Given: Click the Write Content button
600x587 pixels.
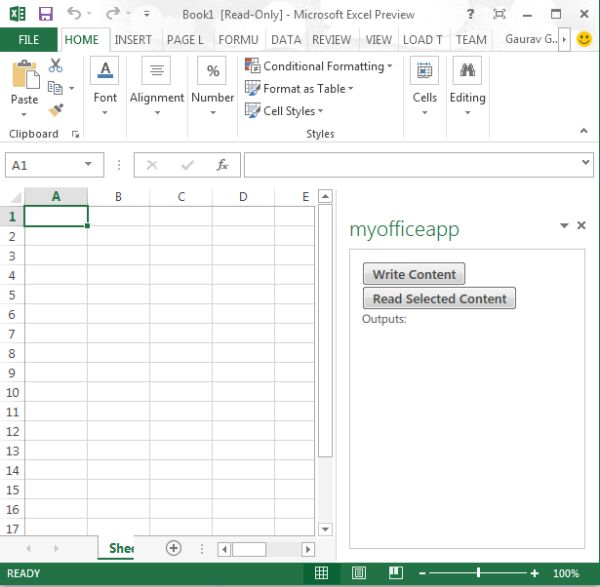Looking at the screenshot, I should (414, 274).
